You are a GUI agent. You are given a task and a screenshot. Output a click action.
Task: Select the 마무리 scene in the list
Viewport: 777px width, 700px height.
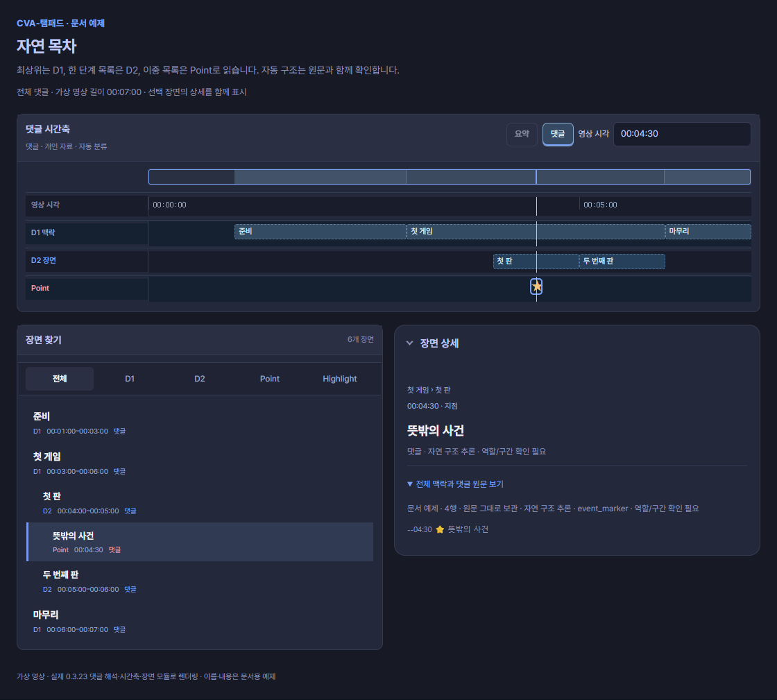(200, 621)
